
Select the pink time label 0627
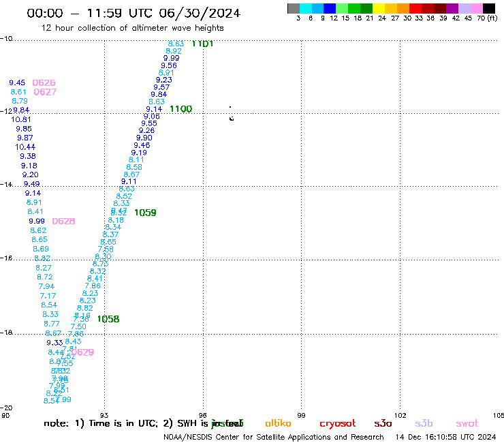(x=45, y=92)
